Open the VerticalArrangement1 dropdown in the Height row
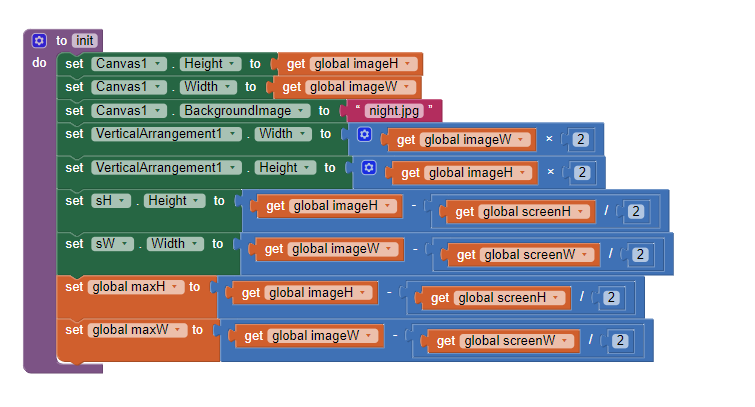 [166, 168]
